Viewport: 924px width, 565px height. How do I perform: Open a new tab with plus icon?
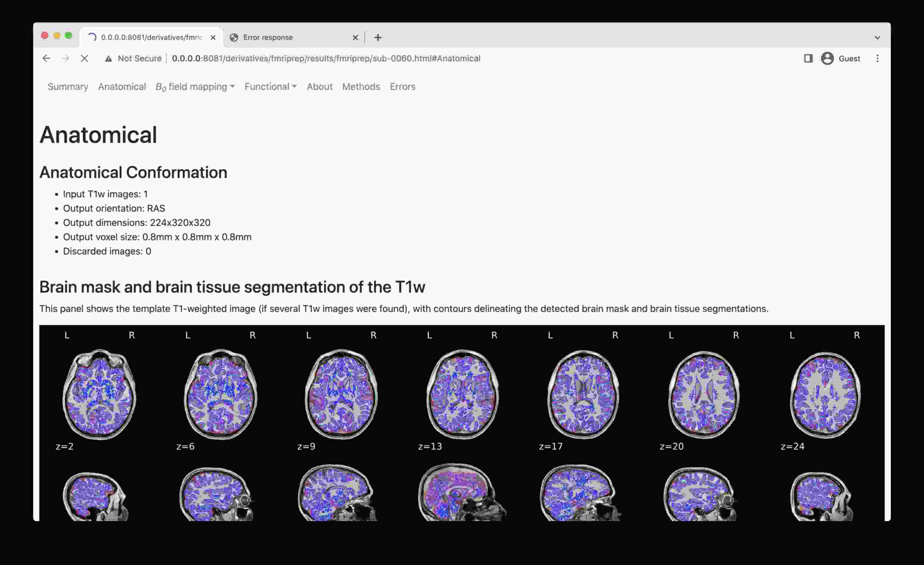[378, 38]
